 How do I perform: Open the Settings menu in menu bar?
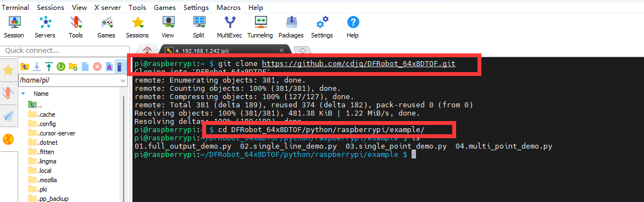(x=196, y=7)
